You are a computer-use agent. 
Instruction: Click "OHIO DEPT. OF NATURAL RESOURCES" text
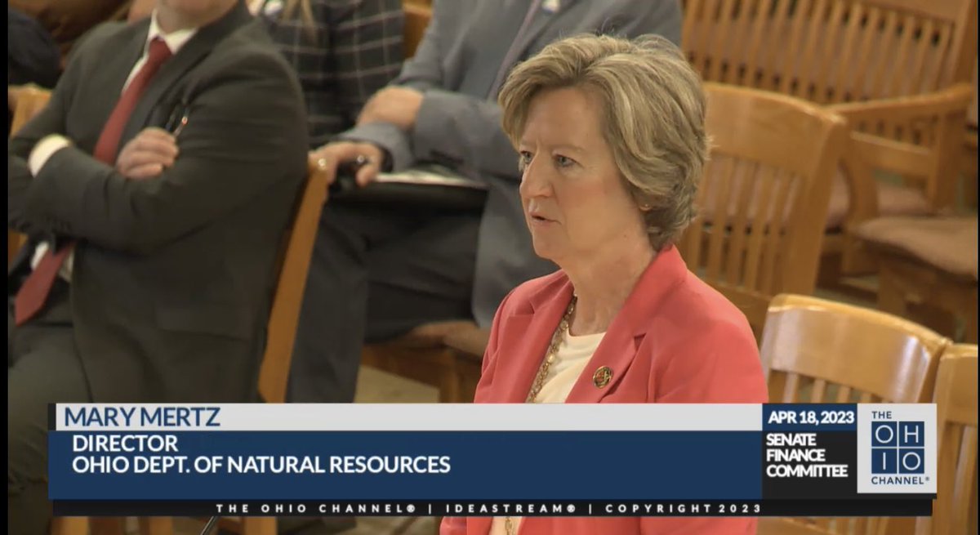tap(261, 465)
